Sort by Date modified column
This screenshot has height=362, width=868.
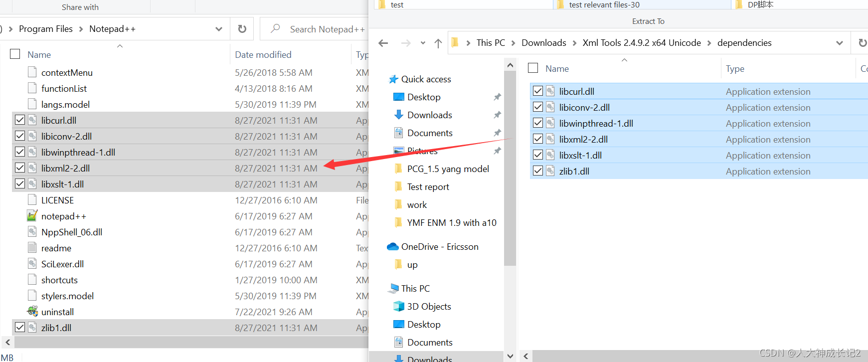tap(263, 54)
